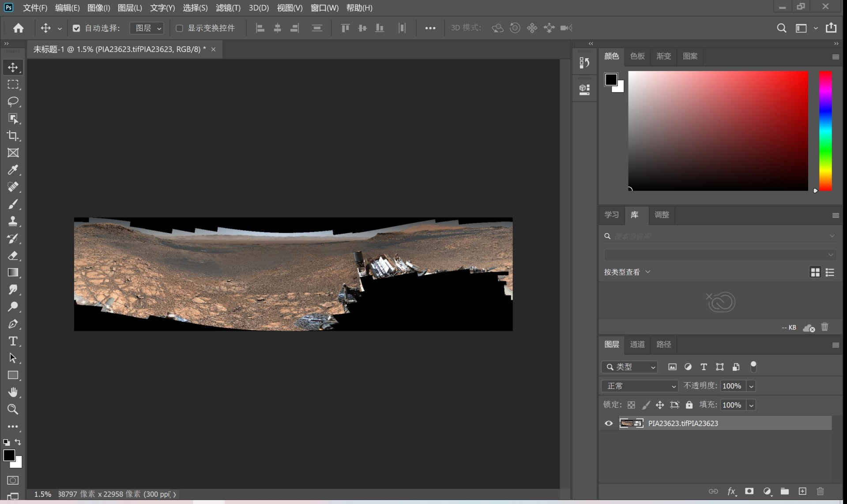847x504 pixels.
Task: Pick the Eyedropper tool
Action: 13,170
